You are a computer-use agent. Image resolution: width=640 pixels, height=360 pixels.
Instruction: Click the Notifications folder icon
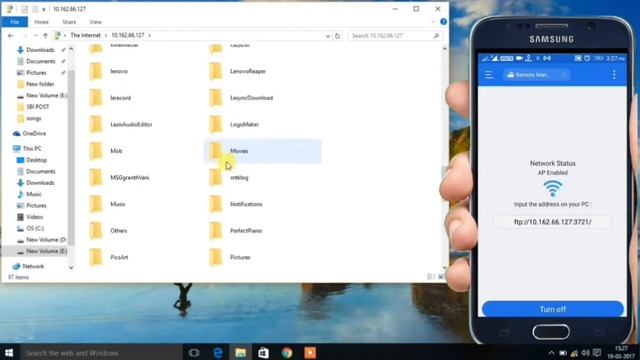pyautogui.click(x=216, y=204)
